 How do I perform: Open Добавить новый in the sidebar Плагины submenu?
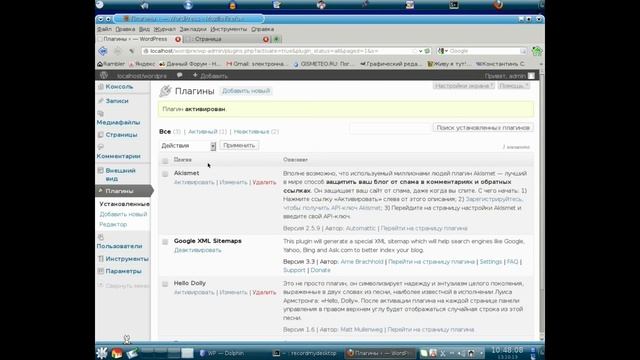tap(123, 214)
